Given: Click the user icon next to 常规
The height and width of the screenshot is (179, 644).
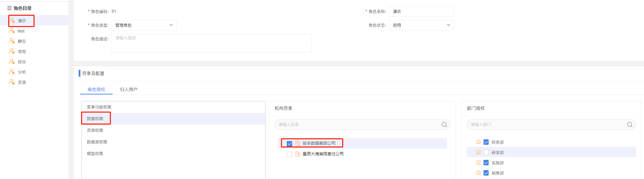Looking at the screenshot, I should (12, 51).
